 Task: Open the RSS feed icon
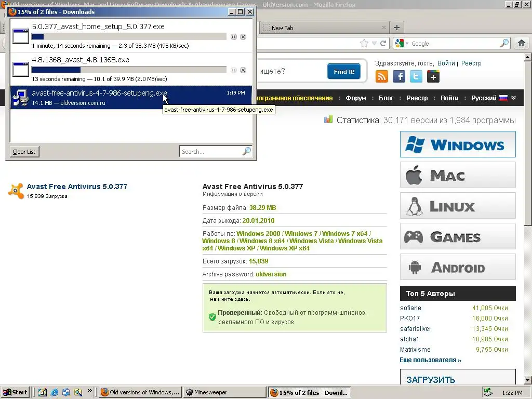(x=382, y=76)
